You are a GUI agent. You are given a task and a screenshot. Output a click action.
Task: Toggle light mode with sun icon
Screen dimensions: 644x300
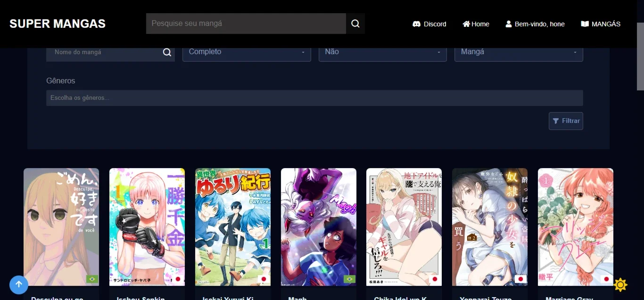(620, 285)
